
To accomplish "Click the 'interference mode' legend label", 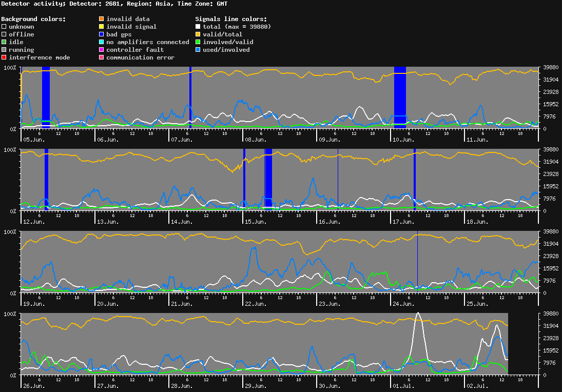I will [x=40, y=57].
